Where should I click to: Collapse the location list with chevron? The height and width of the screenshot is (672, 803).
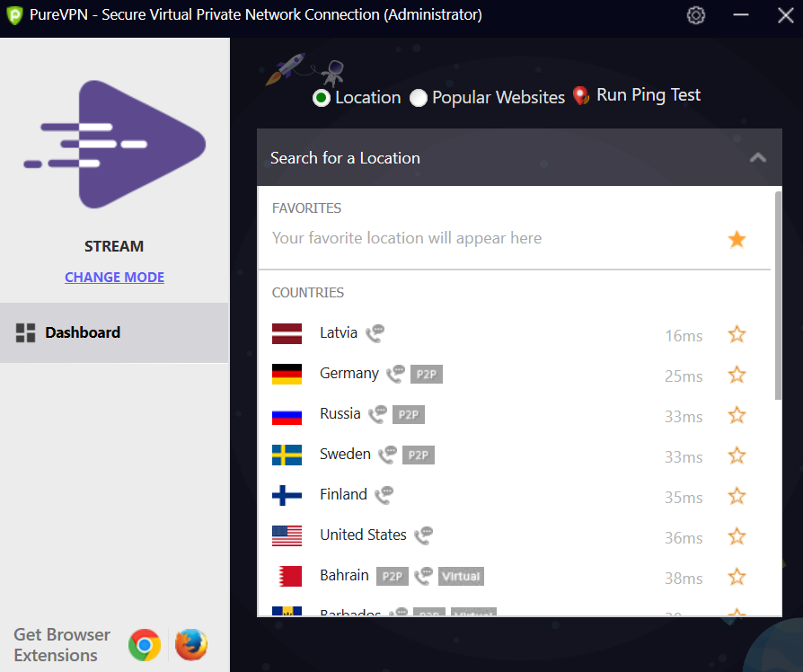pos(758,158)
